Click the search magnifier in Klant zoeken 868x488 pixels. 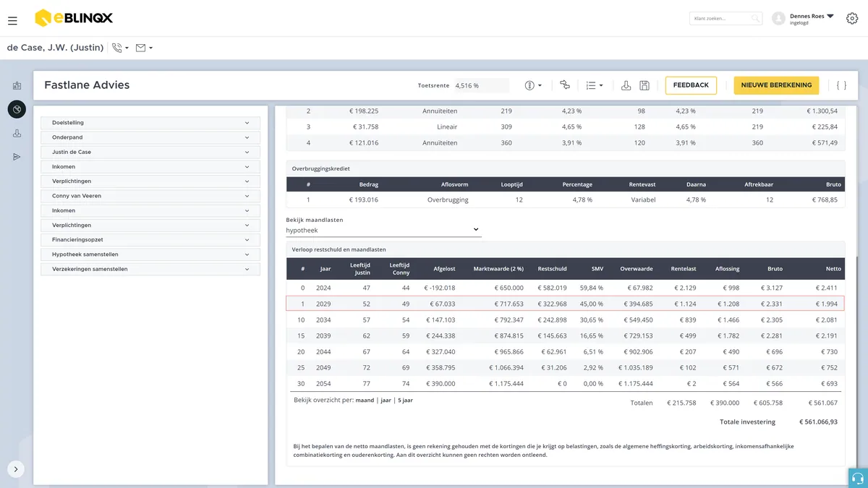pyautogui.click(x=755, y=19)
